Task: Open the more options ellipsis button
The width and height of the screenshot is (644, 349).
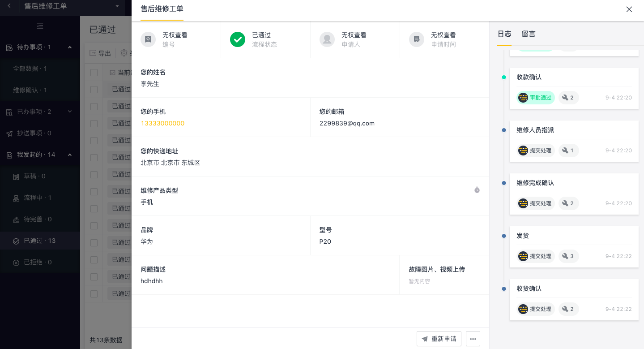Action: click(473, 339)
